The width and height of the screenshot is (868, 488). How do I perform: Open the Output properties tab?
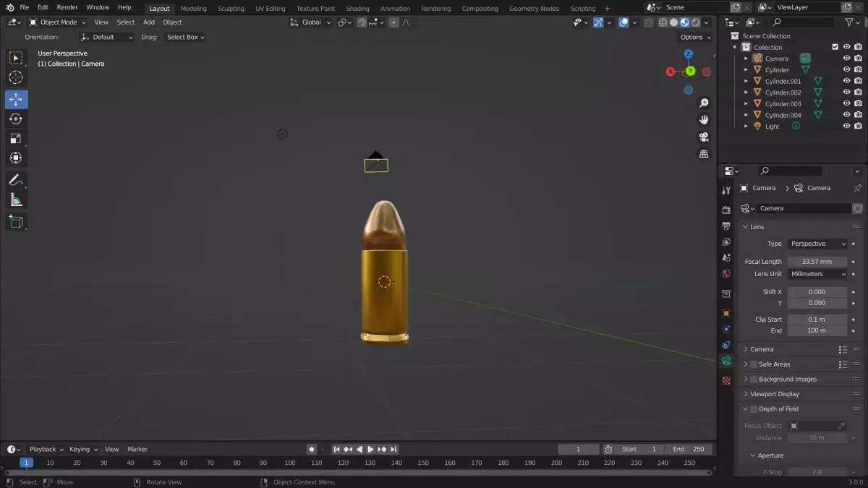pyautogui.click(x=726, y=226)
